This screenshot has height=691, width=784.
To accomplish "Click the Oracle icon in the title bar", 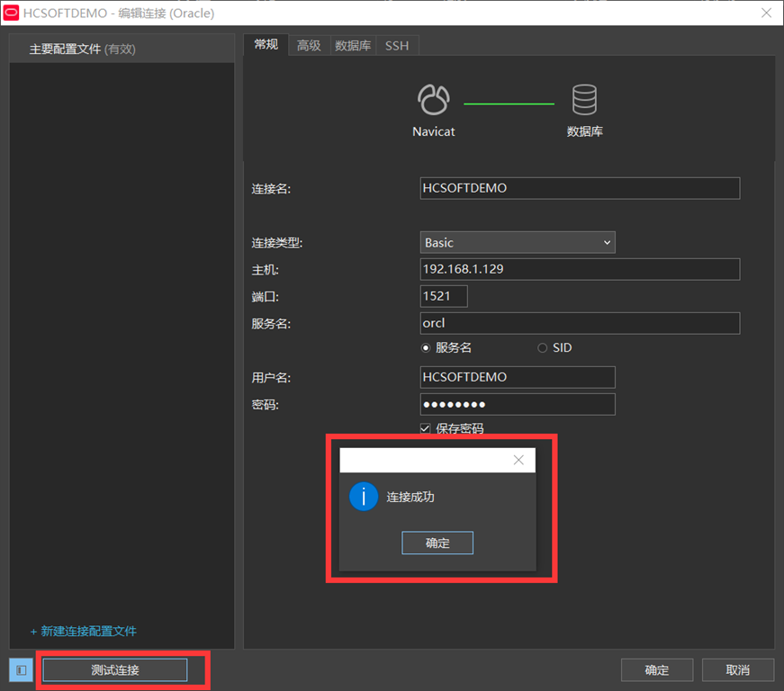I will click(x=11, y=13).
